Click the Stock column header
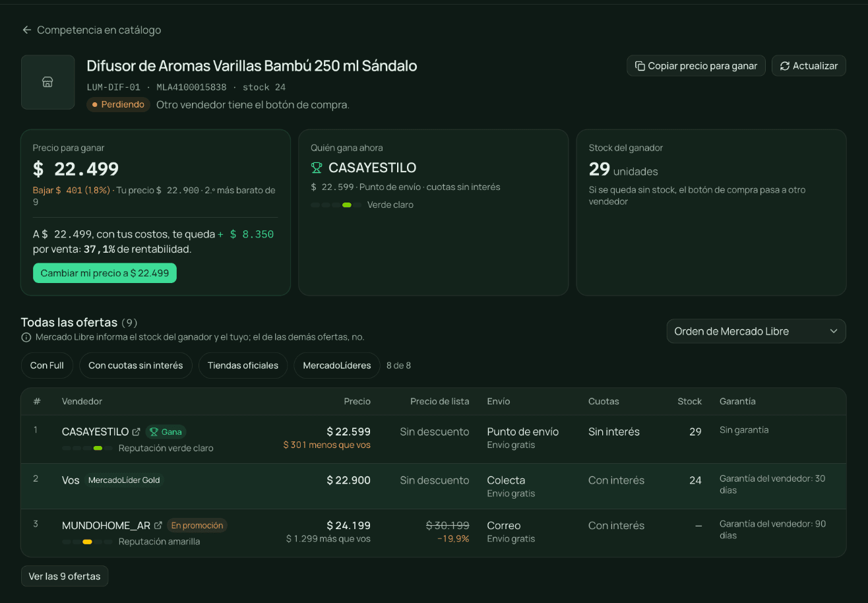Viewport: 868px width, 603px height. click(x=689, y=401)
